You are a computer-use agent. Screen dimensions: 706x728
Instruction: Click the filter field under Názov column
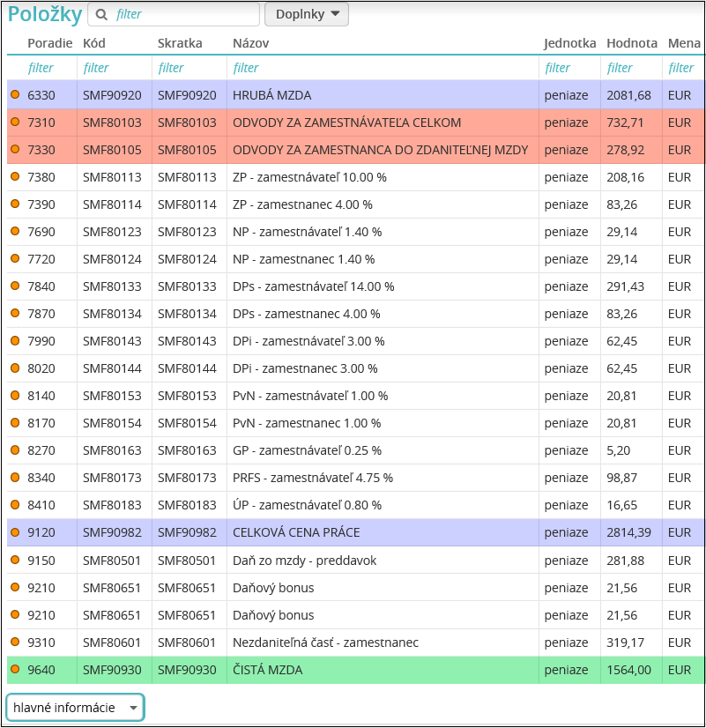click(383, 68)
